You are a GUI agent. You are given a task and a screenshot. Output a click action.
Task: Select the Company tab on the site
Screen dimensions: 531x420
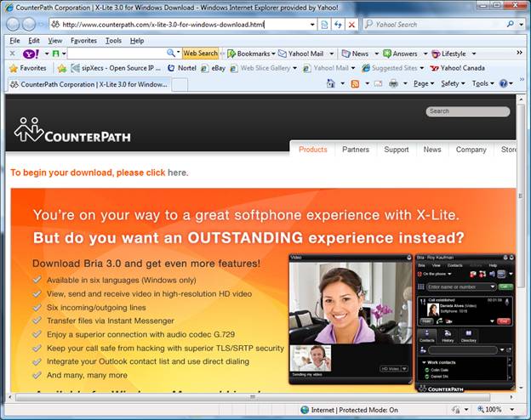click(x=471, y=150)
